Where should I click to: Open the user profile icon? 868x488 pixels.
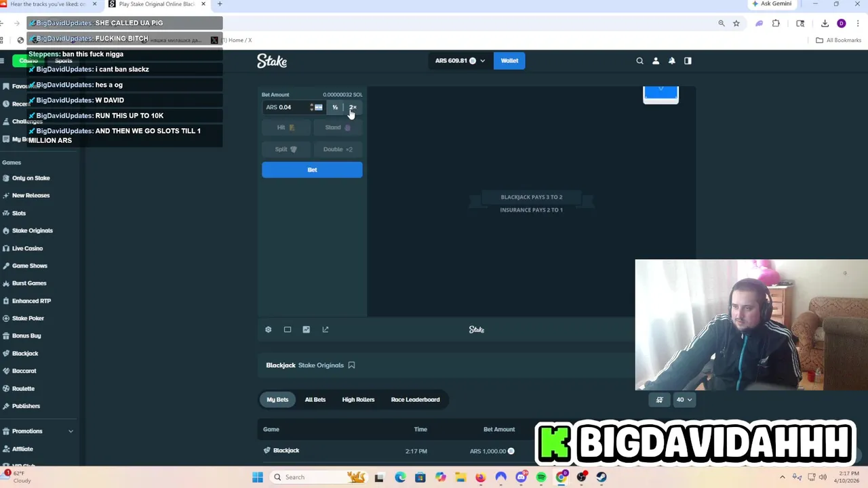pos(656,61)
